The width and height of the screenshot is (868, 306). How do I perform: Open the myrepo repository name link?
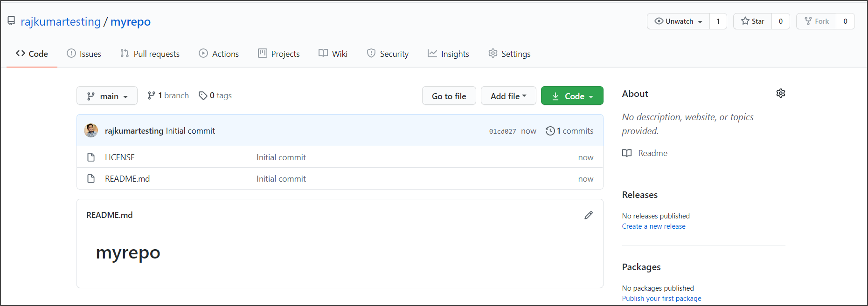tap(131, 21)
